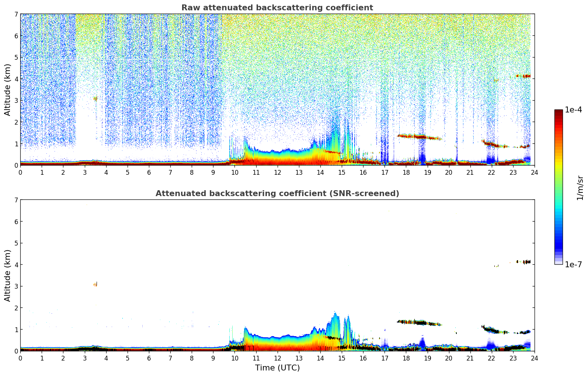Click the 'Attenuated backscattering coefficient (SNR-screened)' title
Screen dimensions: 588x376
277,194
